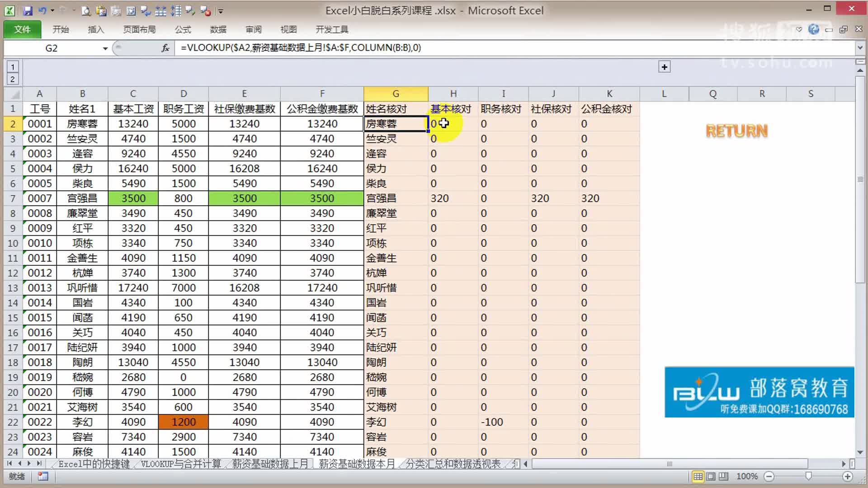This screenshot has height=488, width=868.
Task: Click the Undo arrow icon
Action: click(x=42, y=11)
